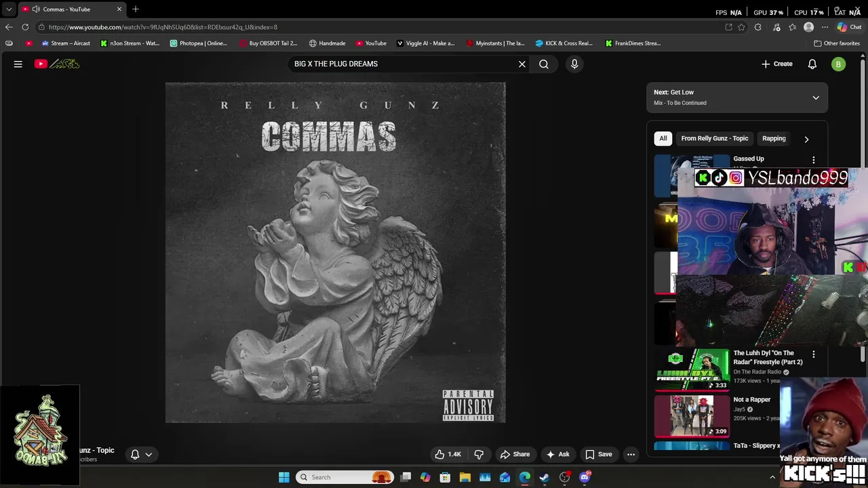Viewport: 868px width, 488px height.
Task: Open Buy OBSBOT Tail 2 bookmark
Action: [269, 43]
